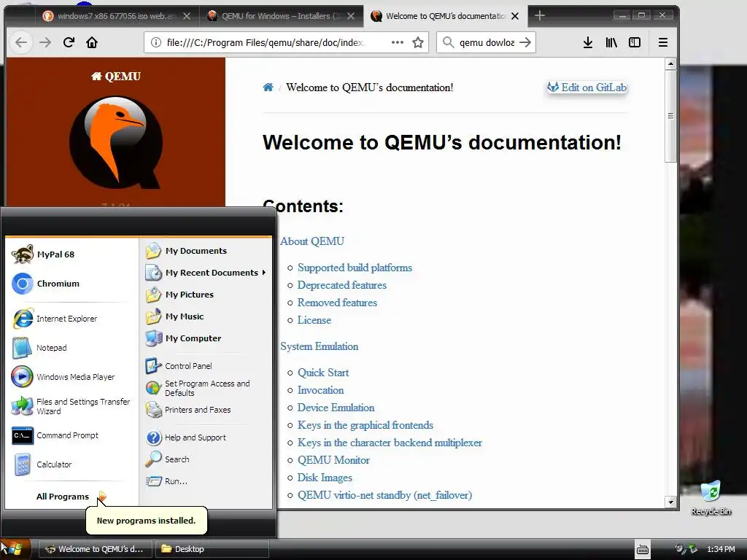747x560 pixels.
Task: Open the About QEMU link
Action: tap(312, 241)
